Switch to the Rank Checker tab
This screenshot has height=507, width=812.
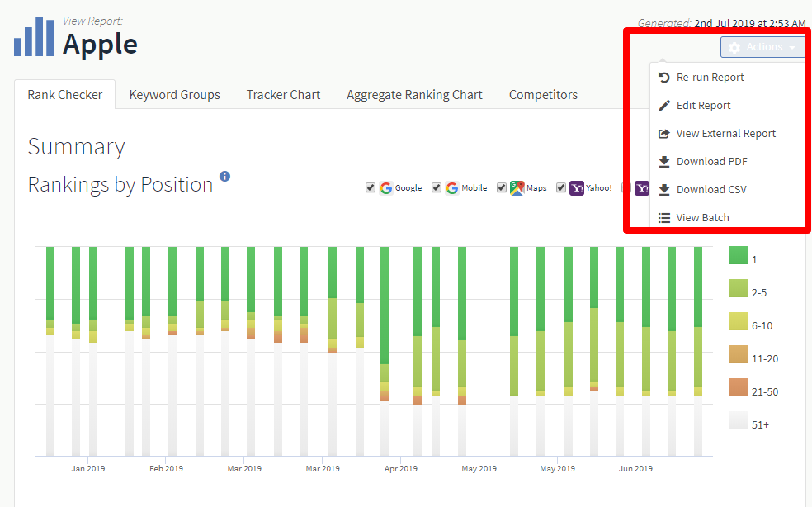[64, 95]
